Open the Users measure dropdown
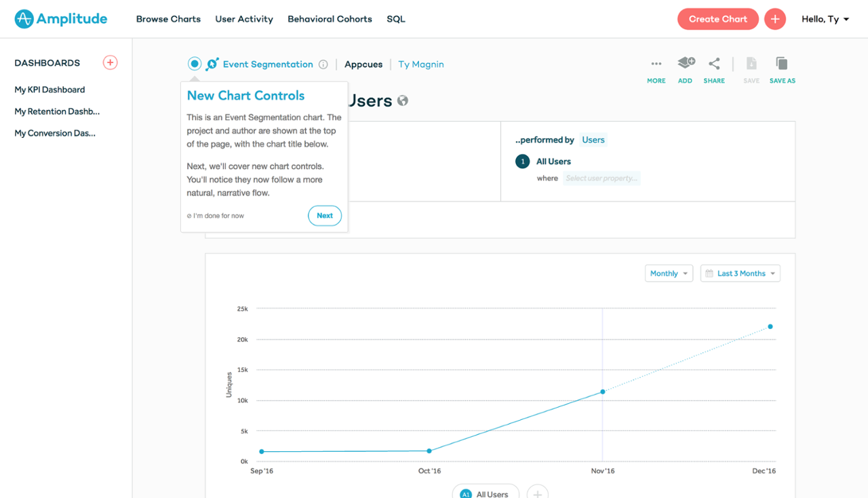Screen dimensions: 868x498 (x=593, y=140)
